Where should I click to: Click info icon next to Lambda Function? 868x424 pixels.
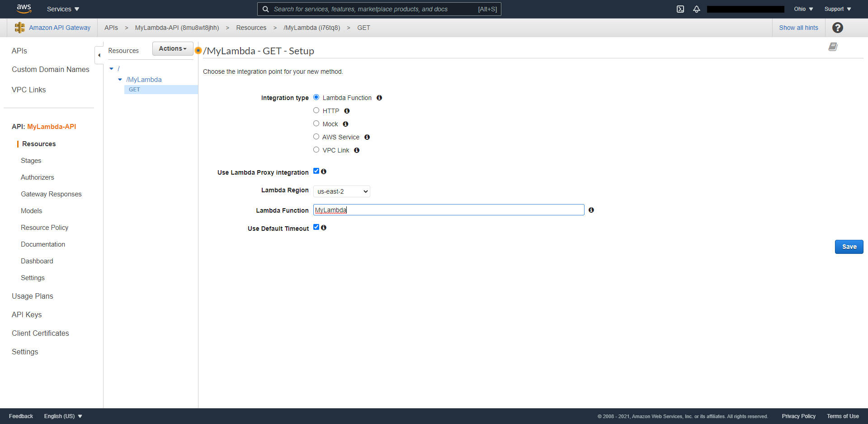click(x=379, y=98)
